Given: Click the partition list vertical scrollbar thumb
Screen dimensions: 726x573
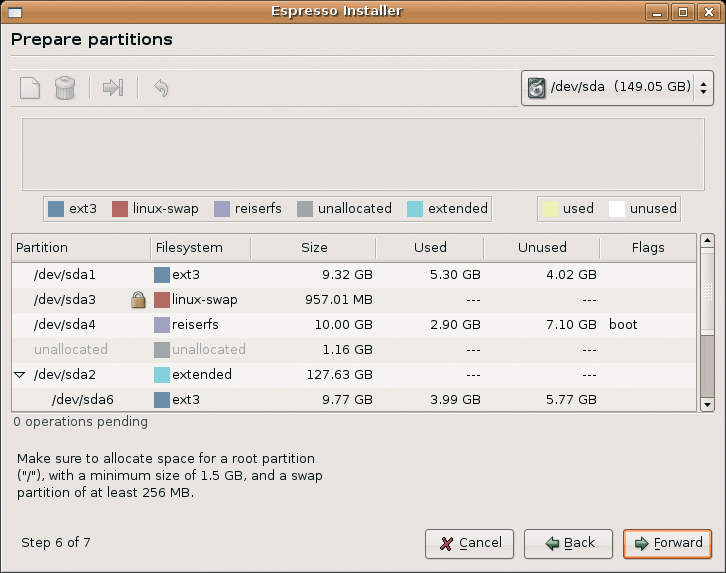Looking at the screenshot, I should click(x=707, y=292).
